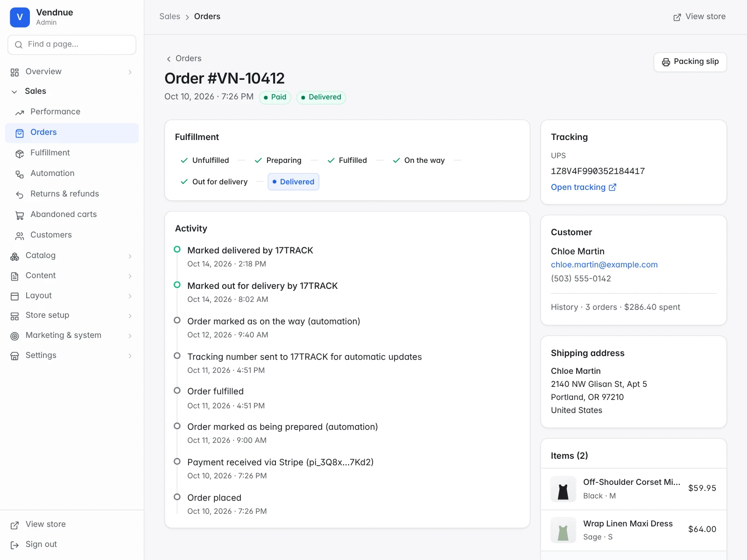Click the Sales breadcrumb
The width and height of the screenshot is (747, 560).
click(x=169, y=16)
